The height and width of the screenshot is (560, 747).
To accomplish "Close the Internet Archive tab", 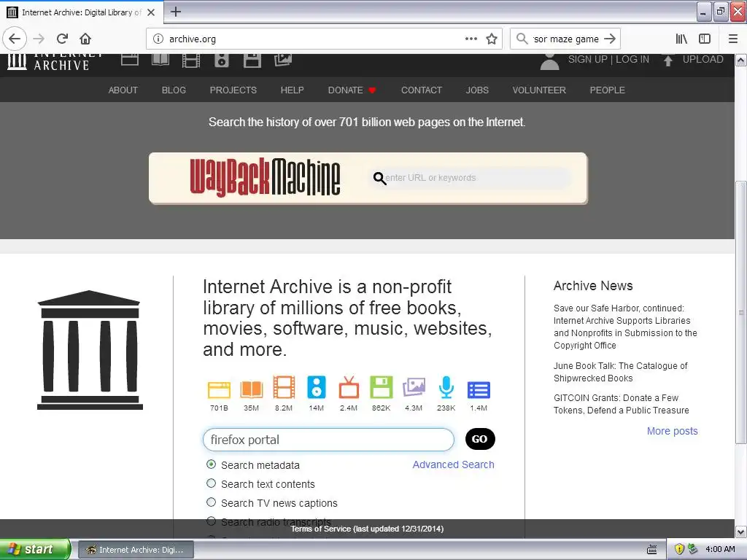I will point(151,12).
